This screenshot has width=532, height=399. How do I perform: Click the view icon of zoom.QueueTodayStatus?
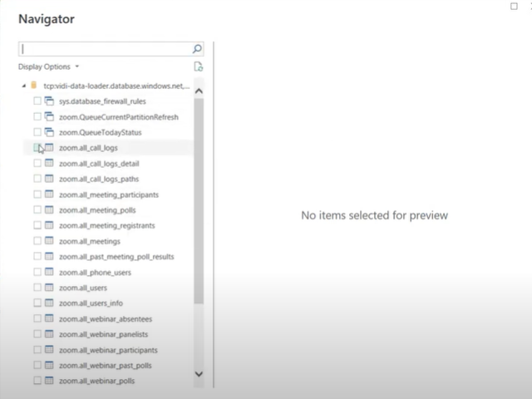[49, 132]
